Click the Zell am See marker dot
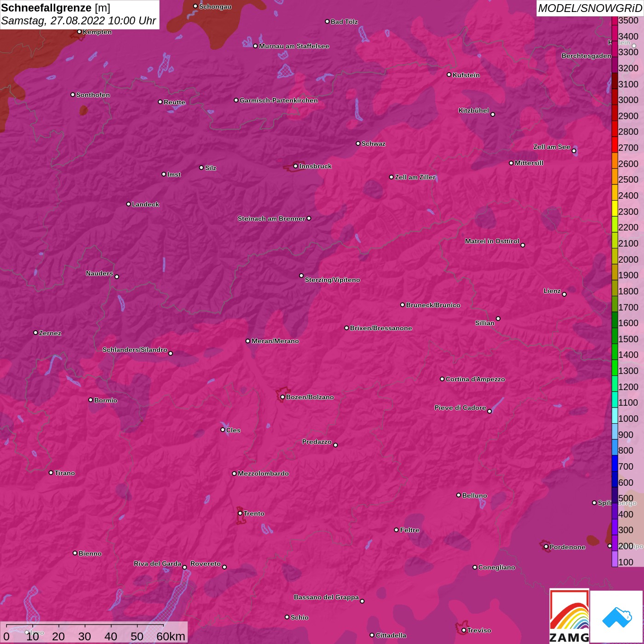This screenshot has width=644, height=644. click(x=574, y=151)
